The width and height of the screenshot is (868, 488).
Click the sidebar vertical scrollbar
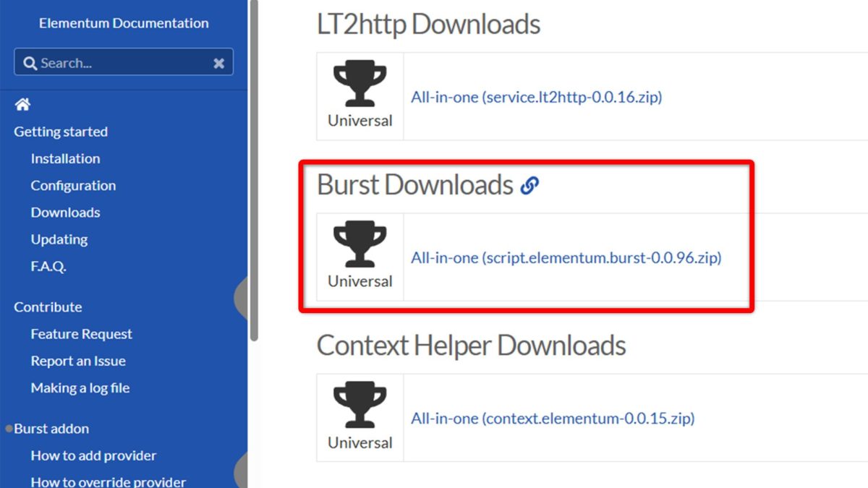point(254,170)
